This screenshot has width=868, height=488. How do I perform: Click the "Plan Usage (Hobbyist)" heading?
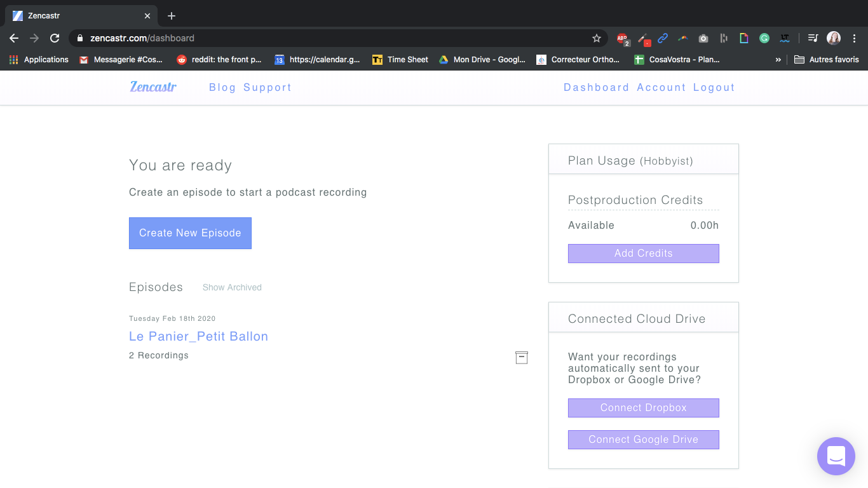point(630,161)
